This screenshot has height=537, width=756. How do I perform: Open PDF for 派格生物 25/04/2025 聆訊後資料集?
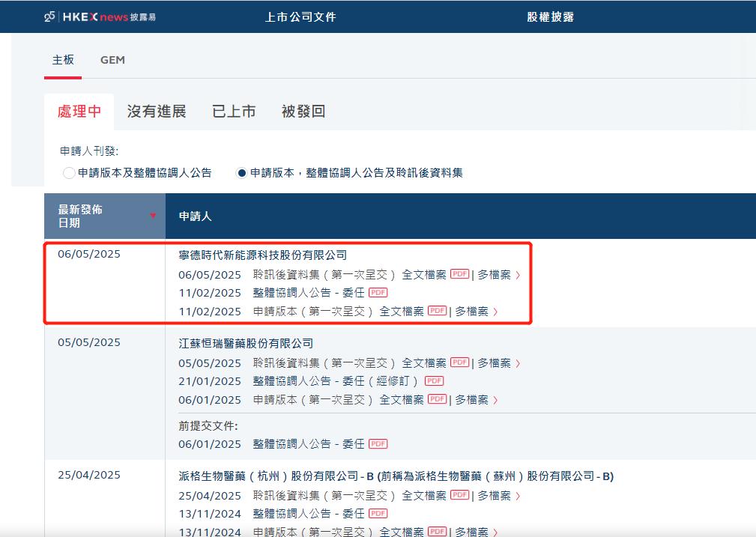click(460, 494)
